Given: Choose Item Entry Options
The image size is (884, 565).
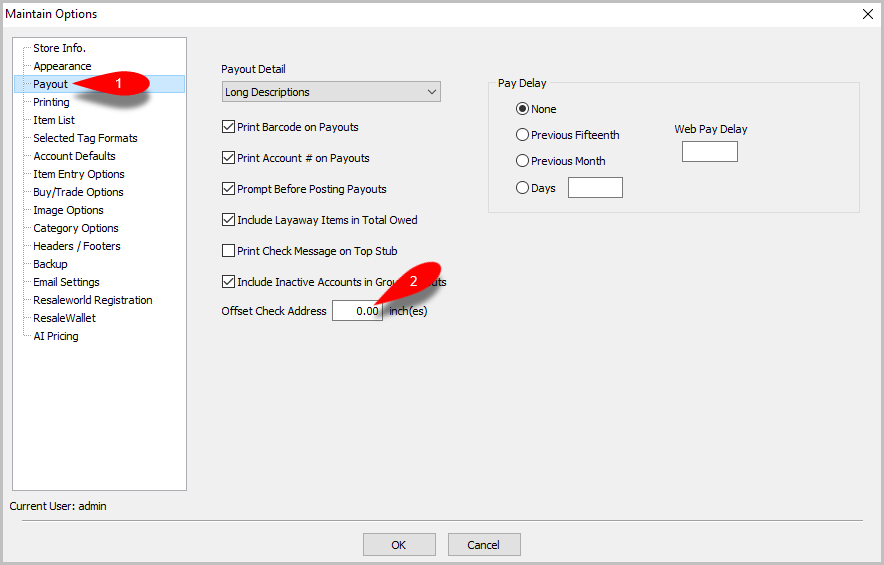Looking at the screenshot, I should tap(79, 174).
